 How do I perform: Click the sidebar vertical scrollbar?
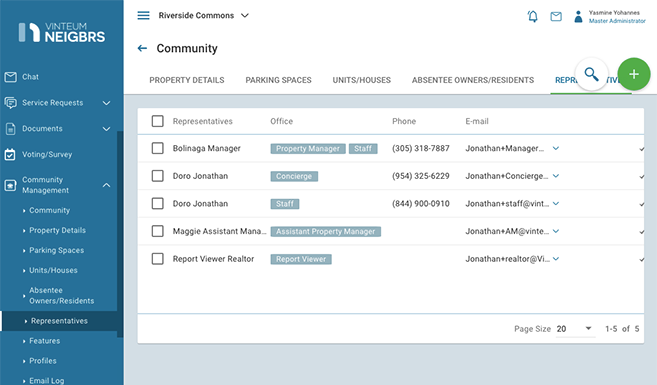click(x=120, y=234)
